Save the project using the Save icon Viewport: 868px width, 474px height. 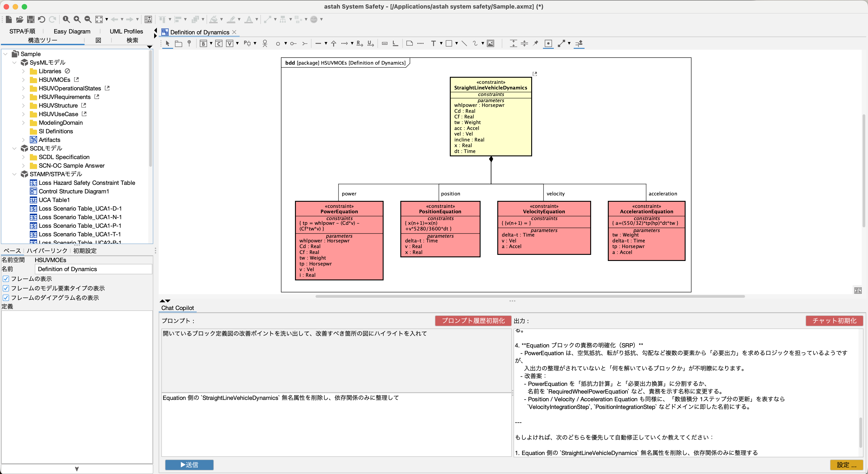tap(31, 19)
